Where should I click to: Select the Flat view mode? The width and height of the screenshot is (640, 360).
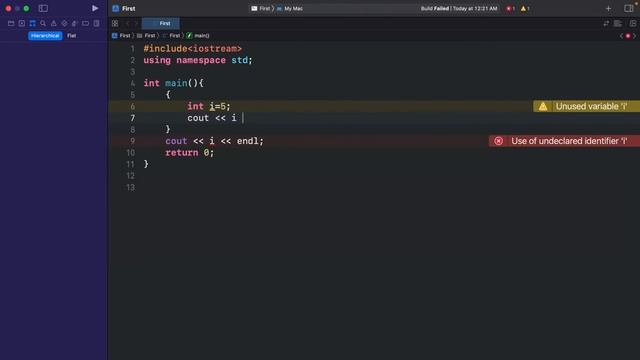pyautogui.click(x=71, y=36)
